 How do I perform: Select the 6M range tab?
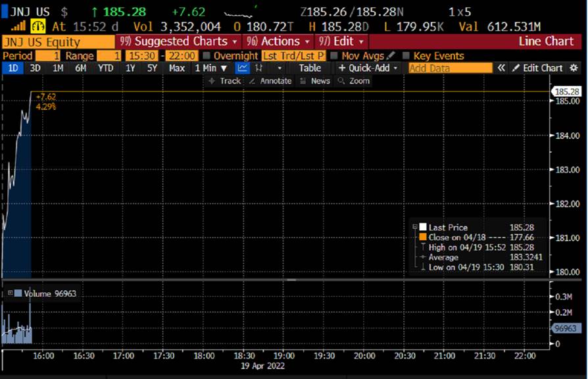click(81, 68)
